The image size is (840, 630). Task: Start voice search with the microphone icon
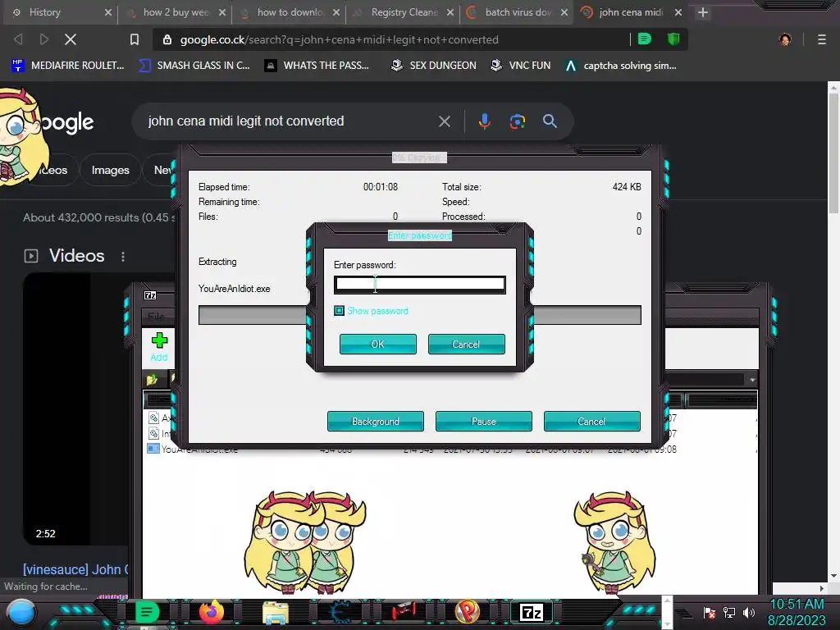coord(484,121)
